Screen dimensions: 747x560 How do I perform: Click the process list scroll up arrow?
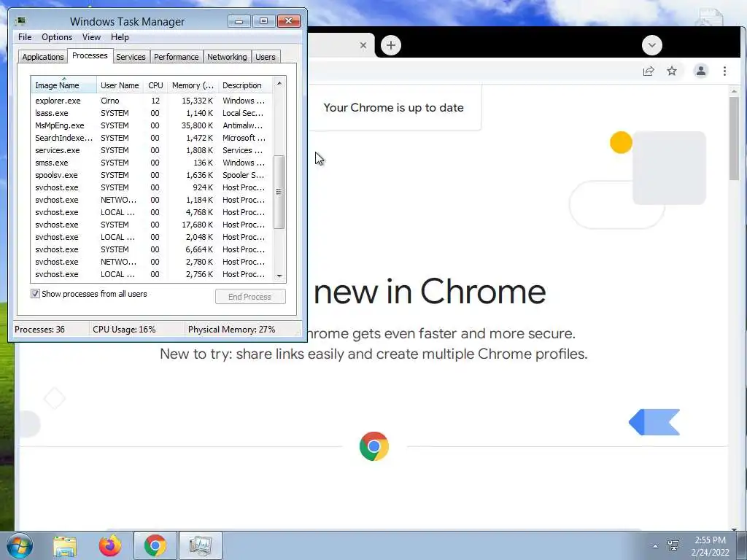pos(279,83)
